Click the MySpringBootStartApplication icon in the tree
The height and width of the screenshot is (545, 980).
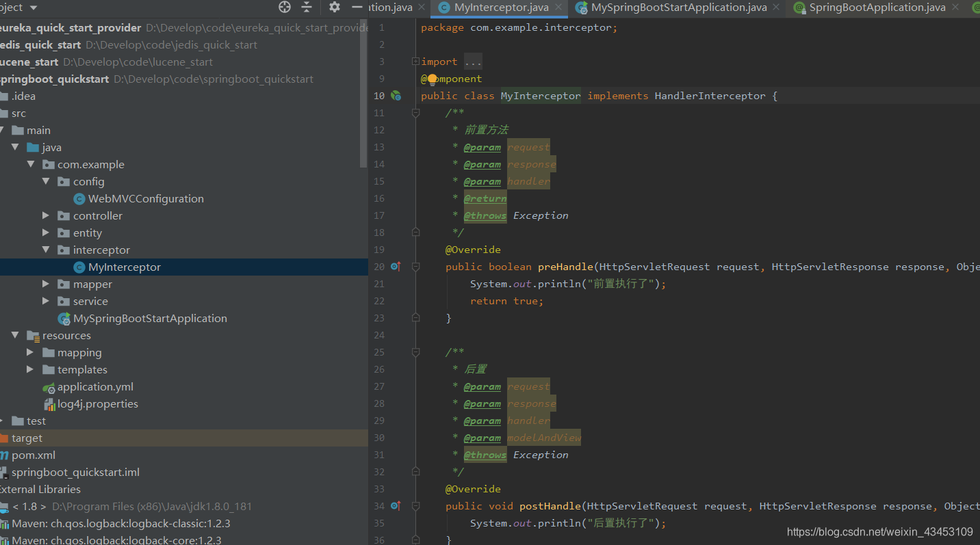pos(64,319)
